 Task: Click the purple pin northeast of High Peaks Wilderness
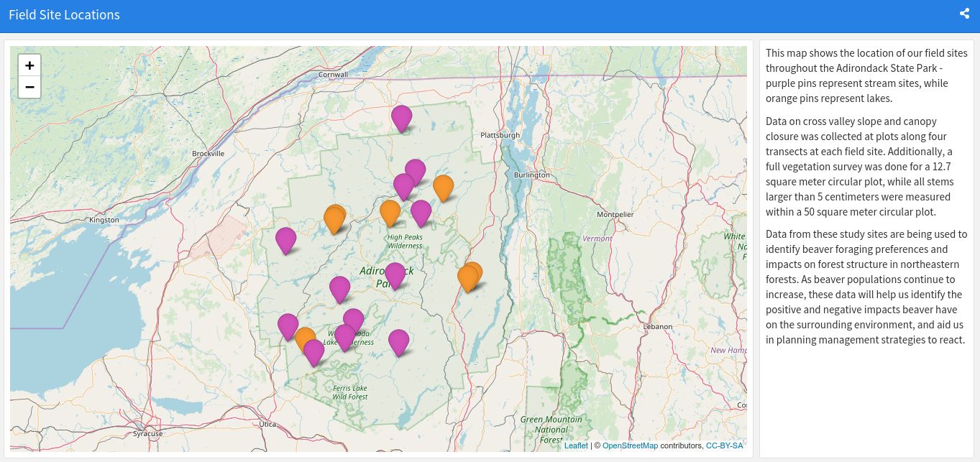pyautogui.click(x=421, y=212)
